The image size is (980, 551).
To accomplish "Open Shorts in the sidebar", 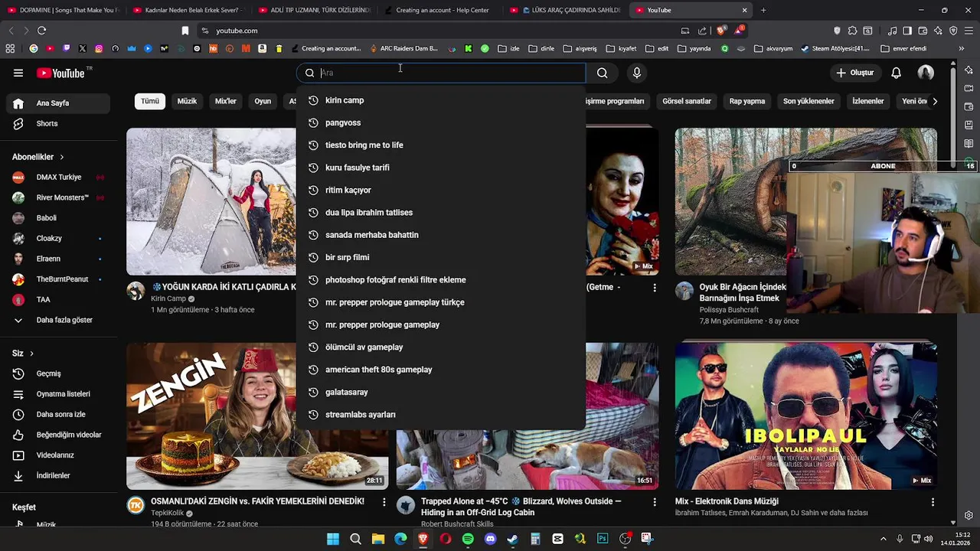I will coord(58,124).
